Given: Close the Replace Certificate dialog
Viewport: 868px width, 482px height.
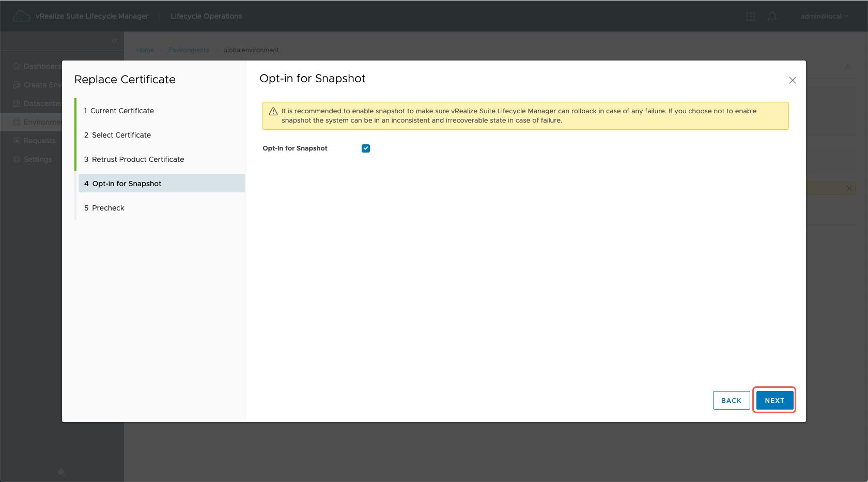Looking at the screenshot, I should 792,80.
